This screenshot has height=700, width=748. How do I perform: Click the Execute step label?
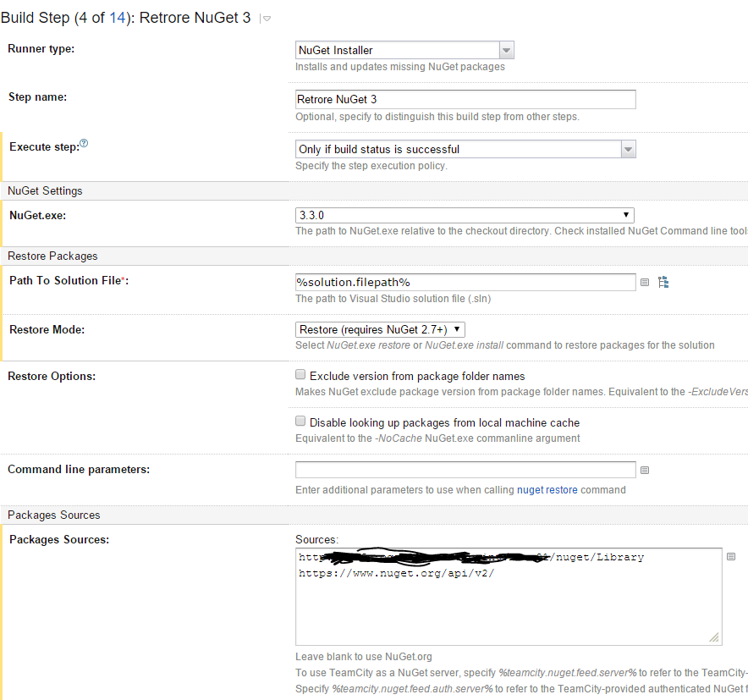tap(44, 147)
